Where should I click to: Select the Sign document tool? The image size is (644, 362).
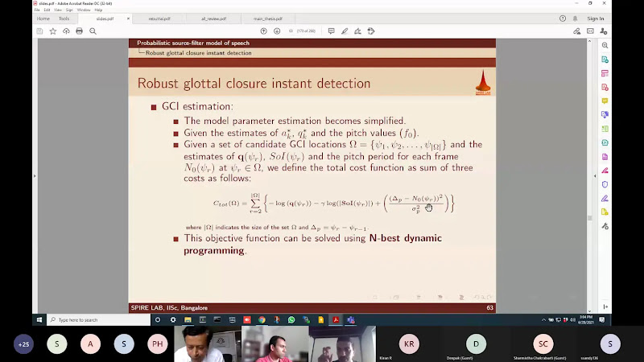(357, 31)
